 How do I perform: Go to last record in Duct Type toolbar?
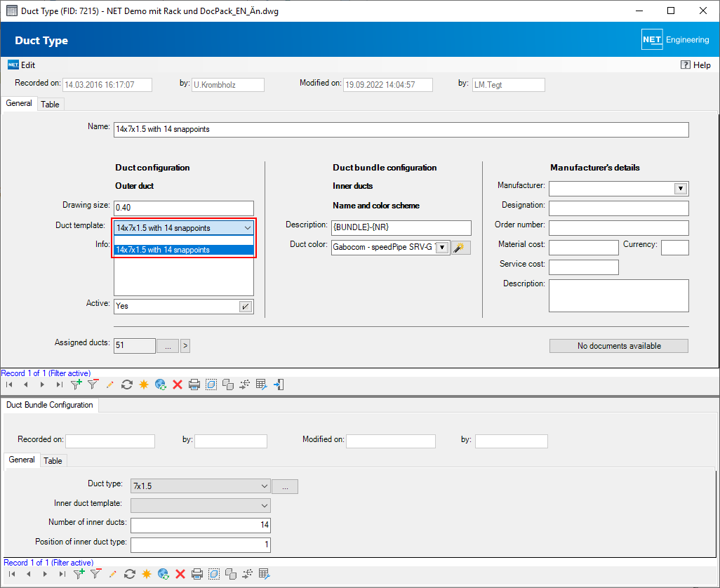coord(59,385)
